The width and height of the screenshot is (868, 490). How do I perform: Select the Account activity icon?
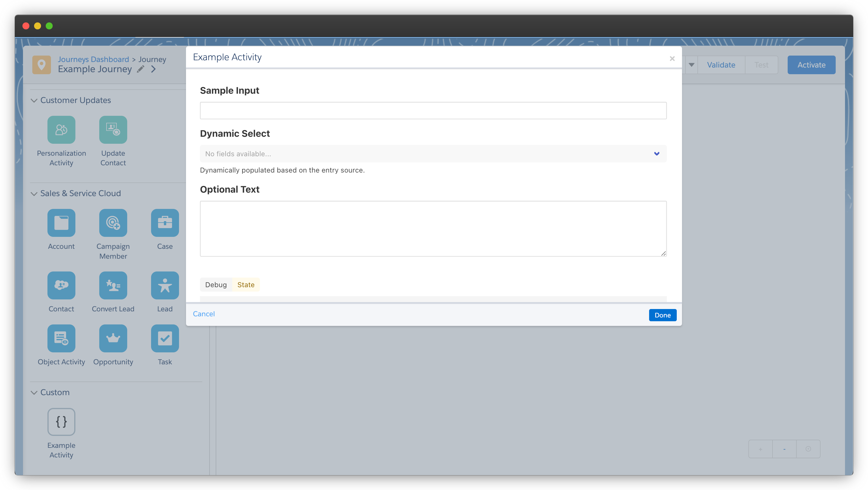[x=61, y=223]
